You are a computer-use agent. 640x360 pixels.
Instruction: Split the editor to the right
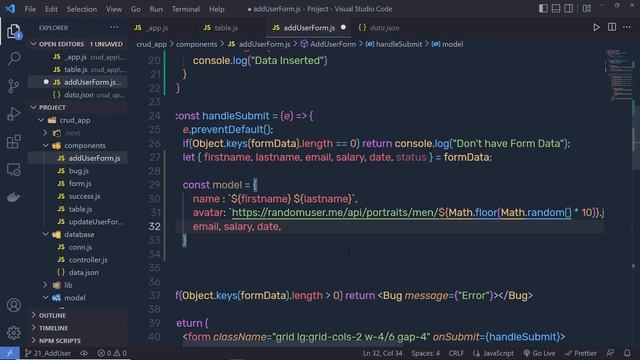[611, 27]
